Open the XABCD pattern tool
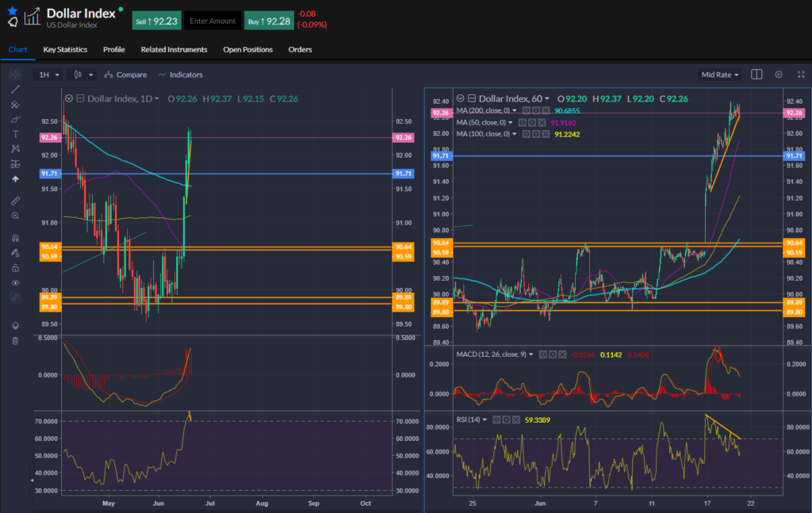812x513 pixels. coord(16,149)
